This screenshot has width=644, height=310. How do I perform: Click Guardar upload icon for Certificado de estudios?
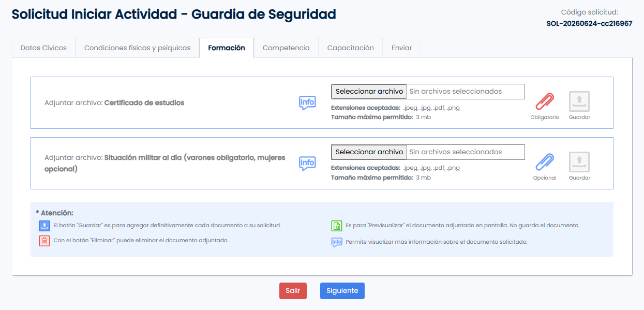click(x=579, y=101)
